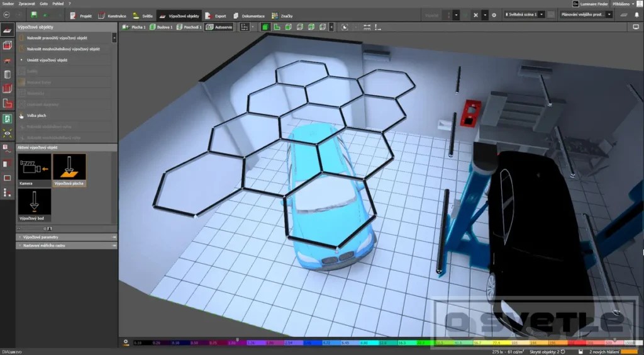Select the Kamera calculation object thumbnail

(x=35, y=170)
